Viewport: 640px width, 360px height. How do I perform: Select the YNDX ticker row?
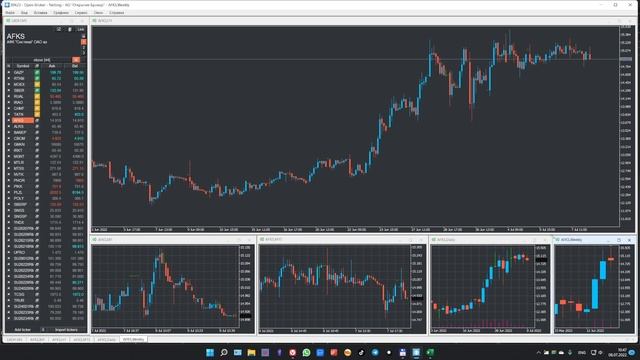pos(46,222)
